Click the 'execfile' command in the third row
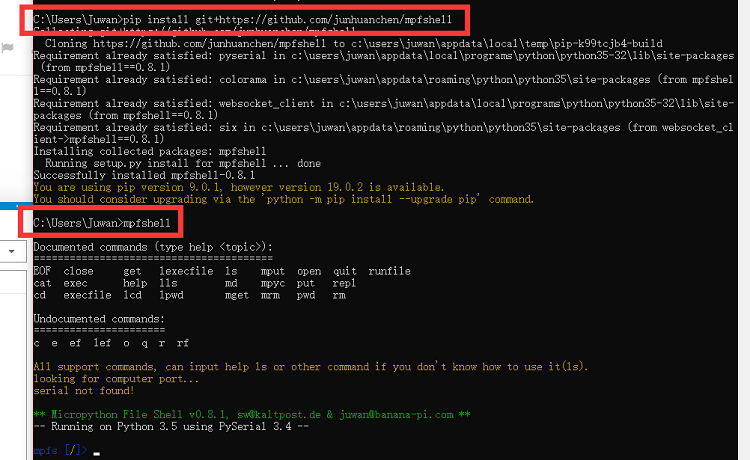The width and height of the screenshot is (750, 460). click(88, 295)
